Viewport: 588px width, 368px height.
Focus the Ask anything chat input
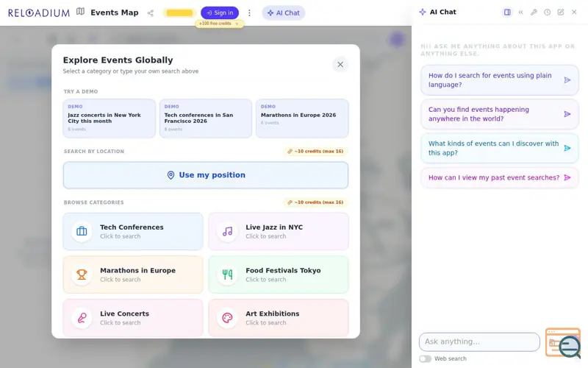(x=479, y=342)
